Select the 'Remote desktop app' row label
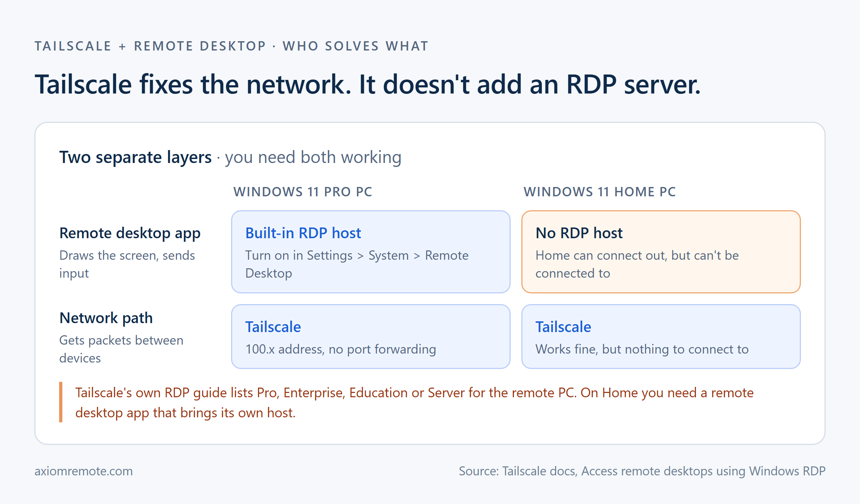Viewport: 860px width, 504px height. coord(130,233)
